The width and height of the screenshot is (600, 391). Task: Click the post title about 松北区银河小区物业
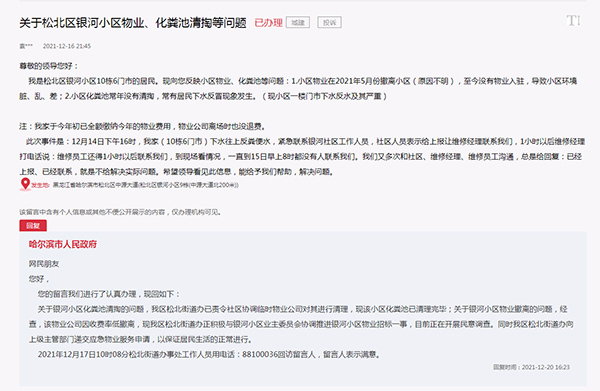[x=132, y=23]
